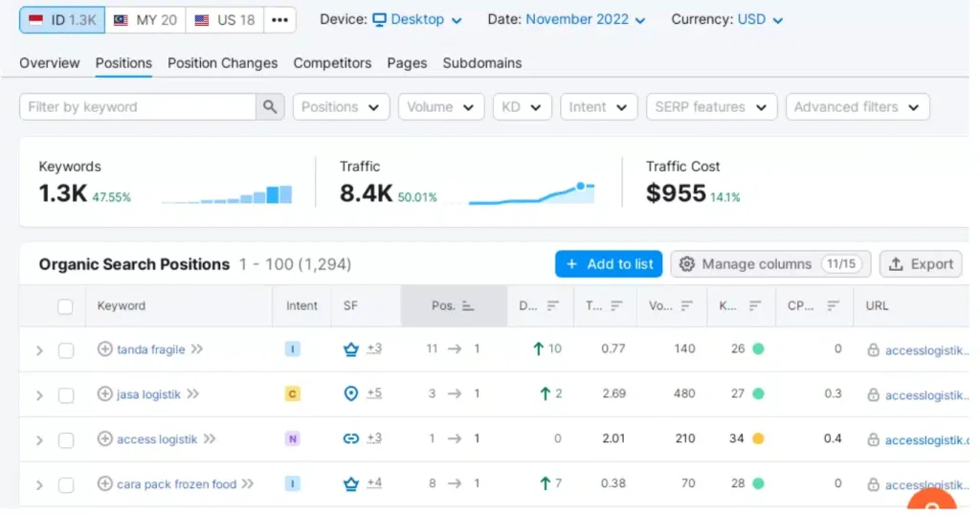Select the checkbox for 'access logistik' row
The image size is (980, 516).
click(x=66, y=439)
